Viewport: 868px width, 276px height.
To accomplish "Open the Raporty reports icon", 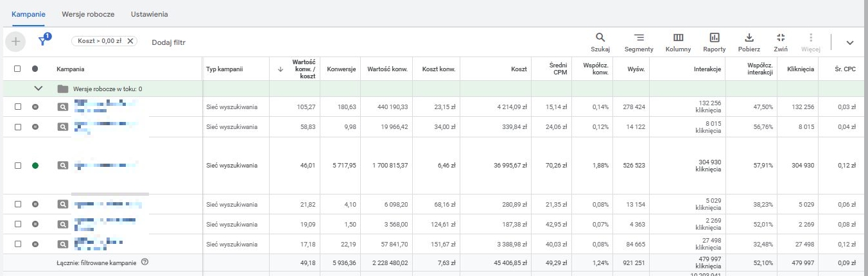I will click(x=714, y=38).
